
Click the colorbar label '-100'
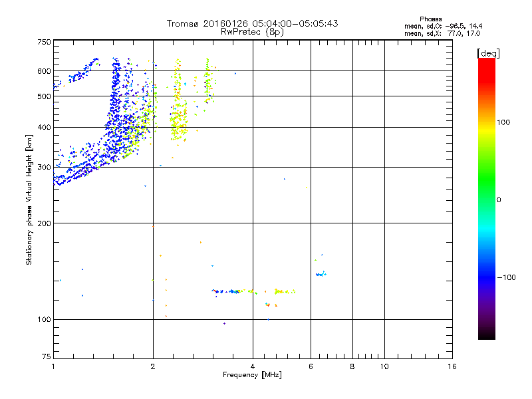506,277
